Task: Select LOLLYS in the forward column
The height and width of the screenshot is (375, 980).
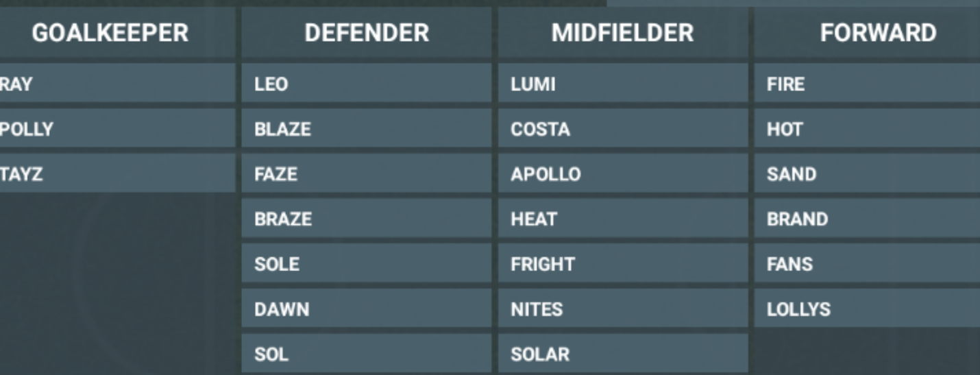Action: (868, 309)
